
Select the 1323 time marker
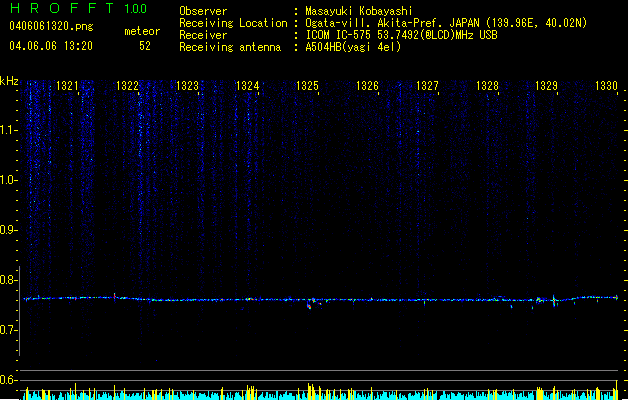tap(187, 86)
